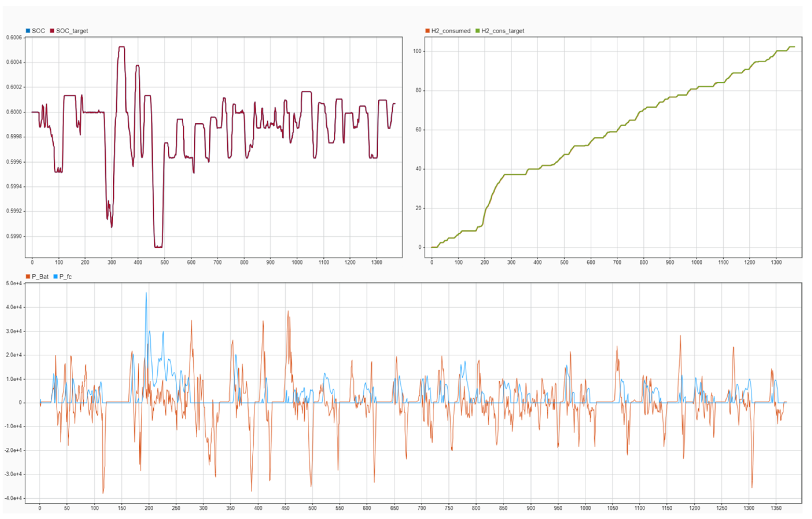Select the H2_consumed legend text

451,31
